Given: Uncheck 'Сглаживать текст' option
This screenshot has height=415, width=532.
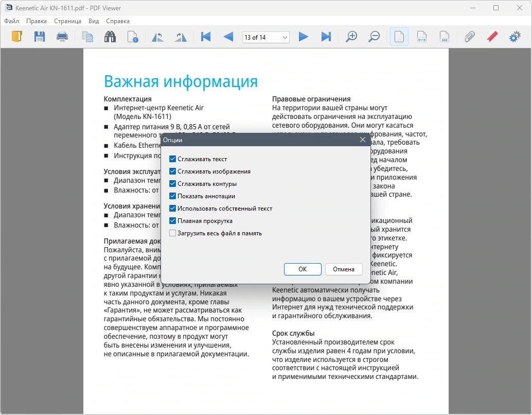Looking at the screenshot, I should pyautogui.click(x=172, y=159).
